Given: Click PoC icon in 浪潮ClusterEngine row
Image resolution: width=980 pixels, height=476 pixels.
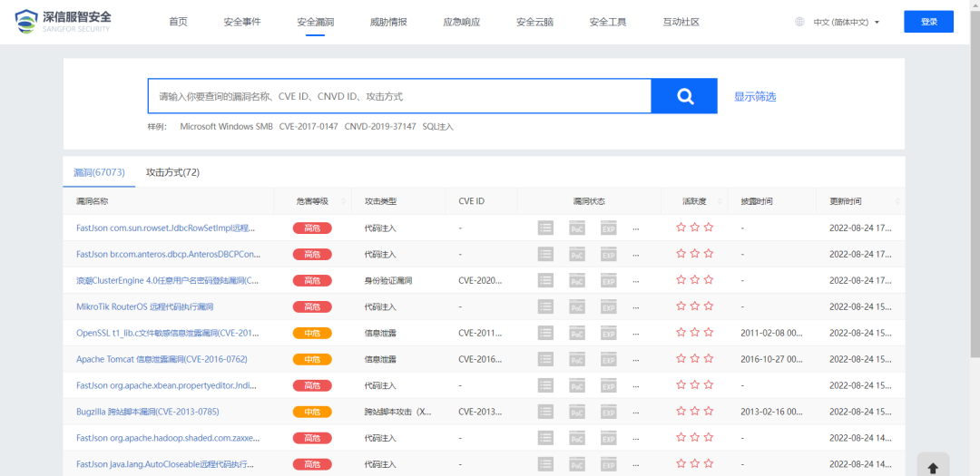Looking at the screenshot, I should click(577, 280).
